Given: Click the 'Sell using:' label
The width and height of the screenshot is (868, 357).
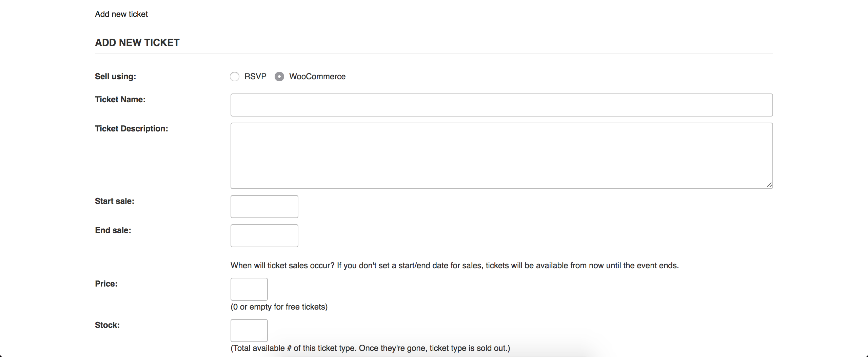Looking at the screenshot, I should click(x=115, y=77).
